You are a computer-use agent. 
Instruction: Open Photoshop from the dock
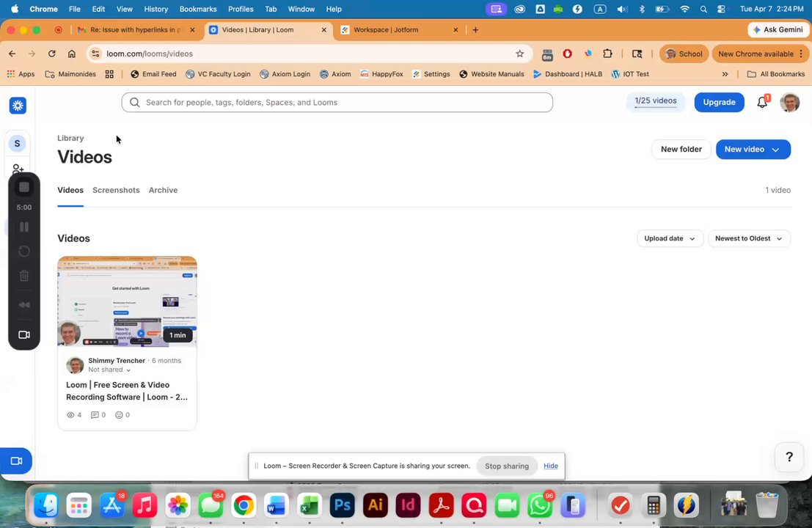[x=342, y=505]
